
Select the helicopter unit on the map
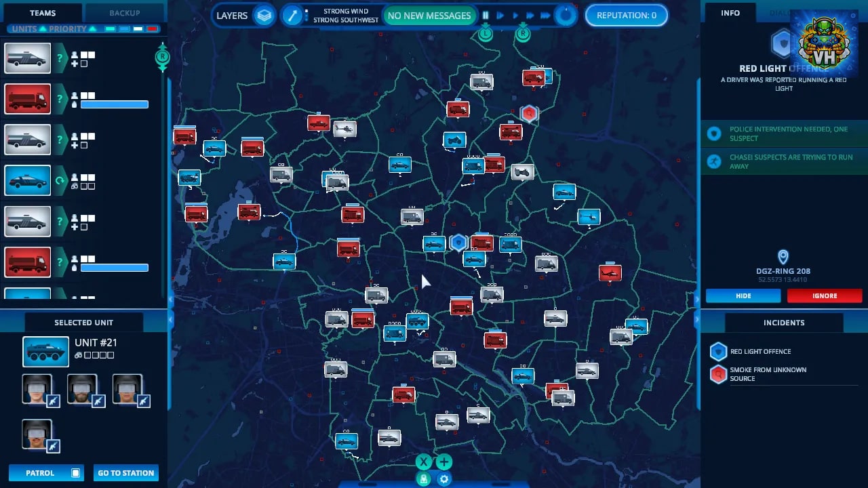pyautogui.click(x=344, y=128)
